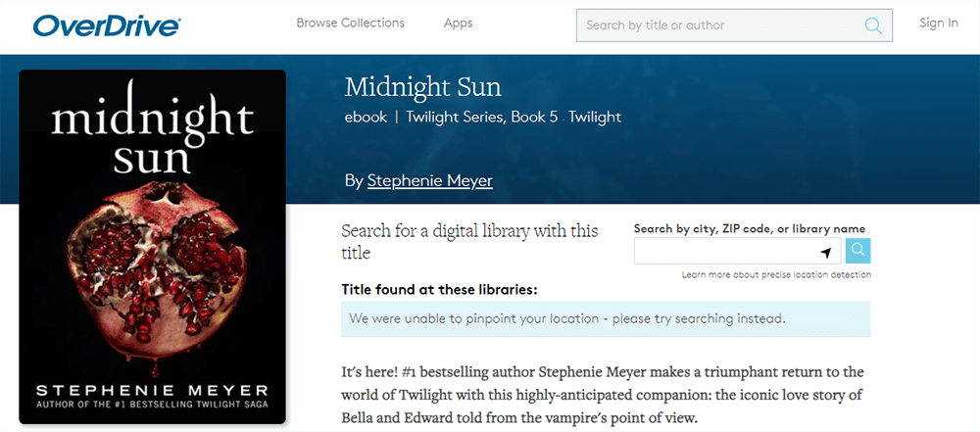Open Stephenie Meyer author link

[429, 180]
